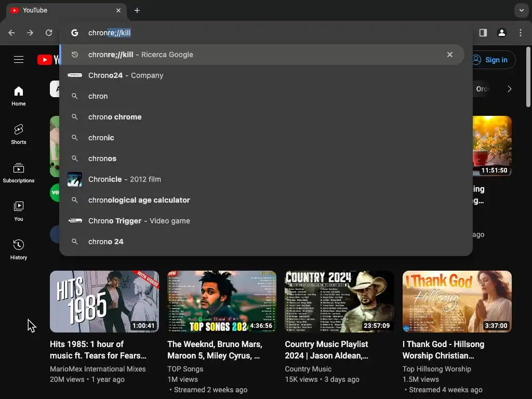
Task: Open MarioMex International Mixes channel
Action: (98, 369)
